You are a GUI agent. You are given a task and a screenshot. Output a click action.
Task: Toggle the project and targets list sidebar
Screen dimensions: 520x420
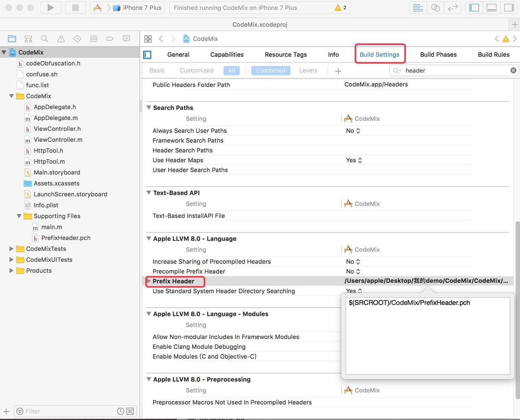click(147, 55)
